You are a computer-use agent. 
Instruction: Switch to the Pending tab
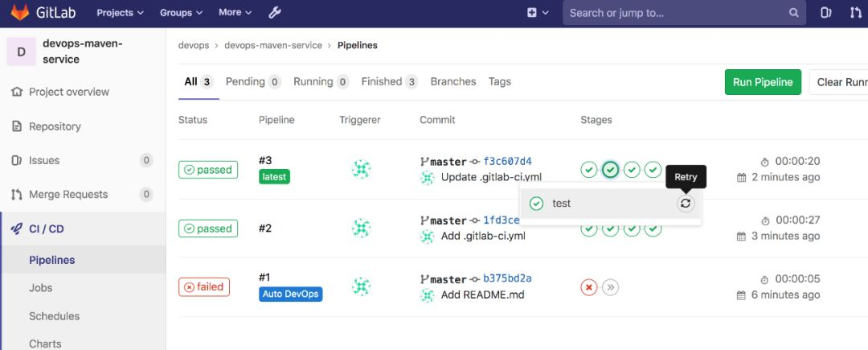253,82
